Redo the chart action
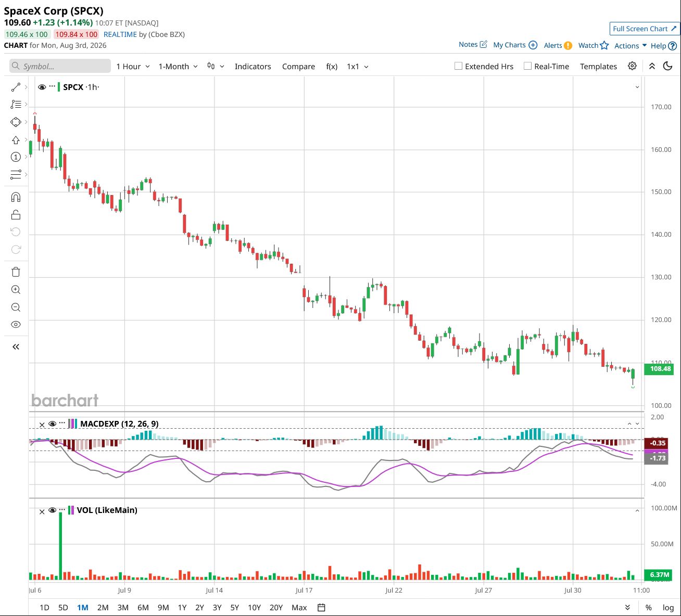681x616 pixels. click(x=16, y=250)
